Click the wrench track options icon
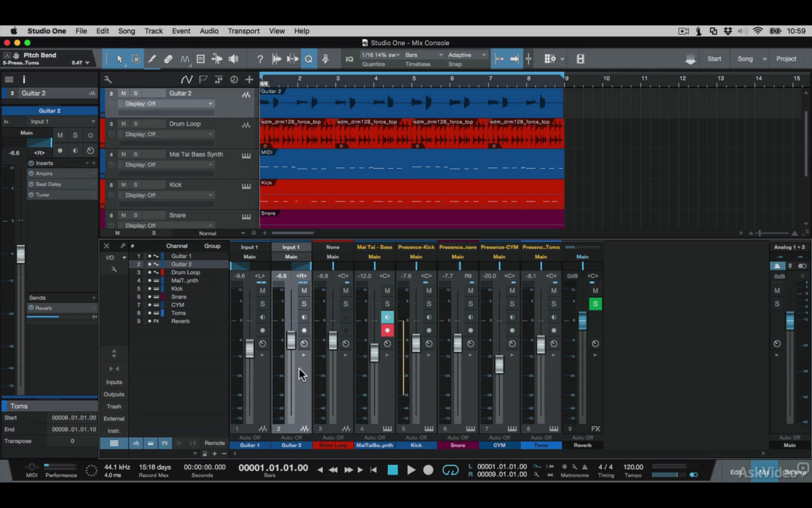The image size is (812, 508). (x=108, y=80)
